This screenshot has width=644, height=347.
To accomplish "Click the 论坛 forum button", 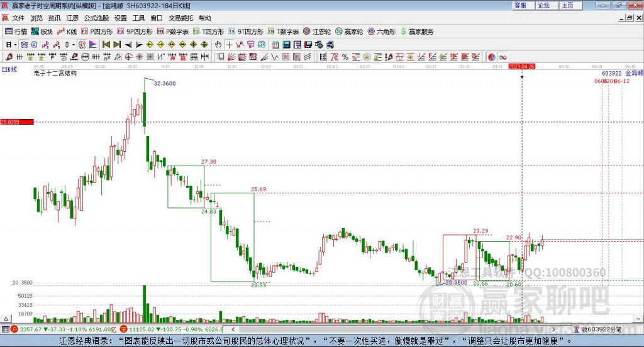I will [547, 5].
